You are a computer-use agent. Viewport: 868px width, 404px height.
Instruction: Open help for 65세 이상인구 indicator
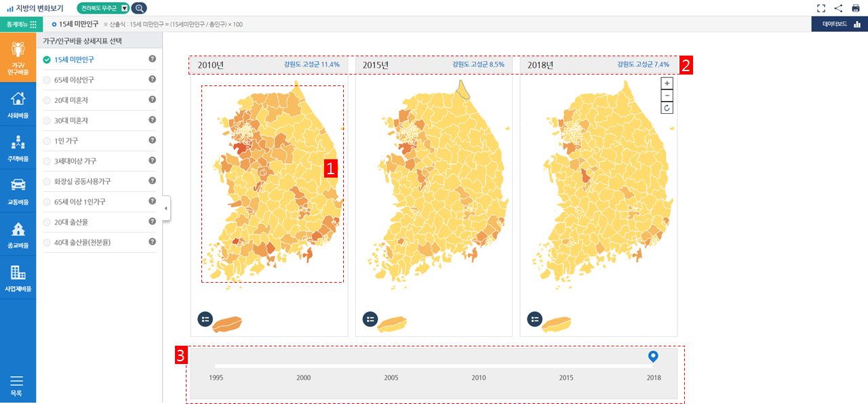point(153,79)
